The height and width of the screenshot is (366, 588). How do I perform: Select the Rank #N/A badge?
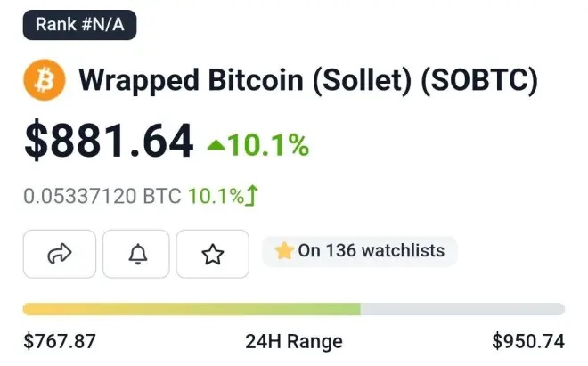(79, 24)
